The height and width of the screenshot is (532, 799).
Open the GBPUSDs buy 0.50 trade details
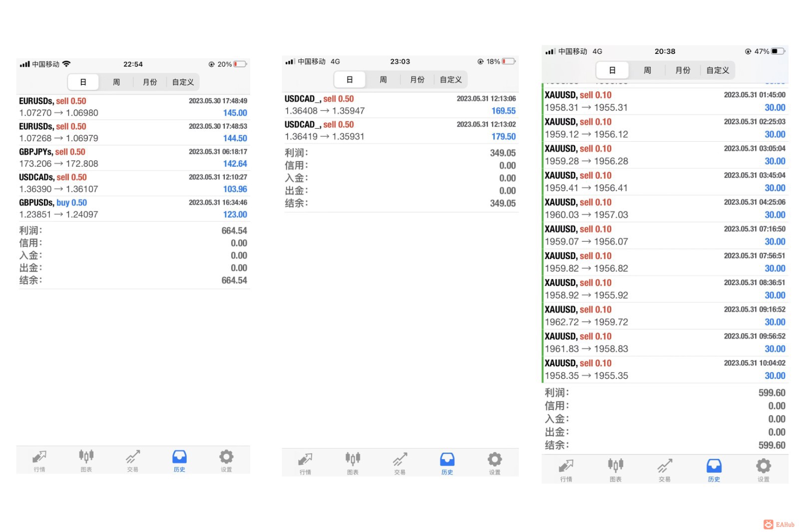(132, 208)
